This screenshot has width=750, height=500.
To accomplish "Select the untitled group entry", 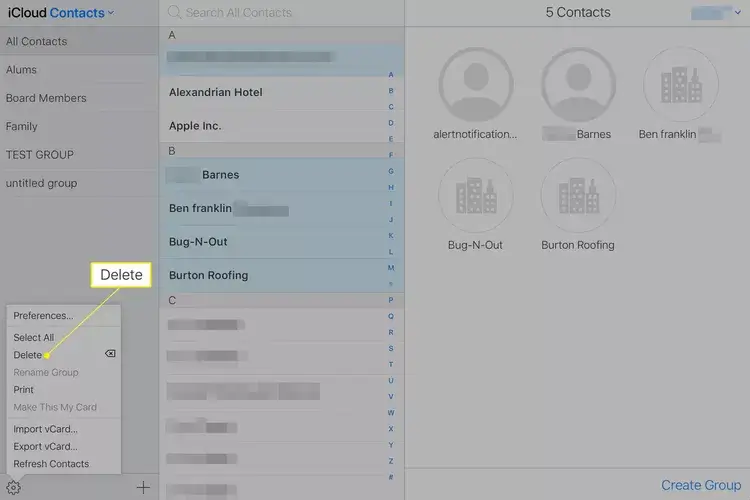I will pos(79,183).
